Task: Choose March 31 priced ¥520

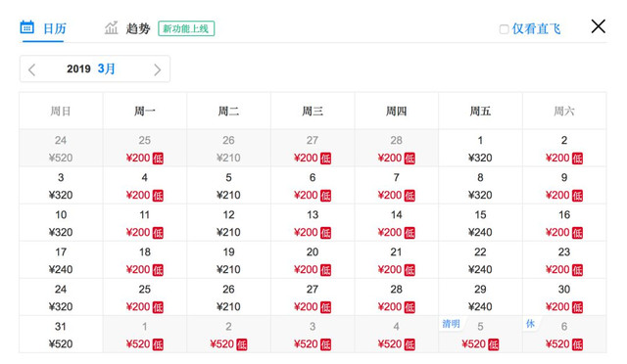Action: coord(61,335)
